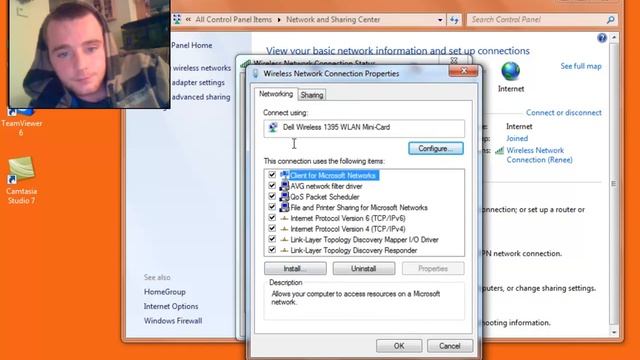Open the See full map link
This screenshot has height=360, width=640.
tap(580, 66)
